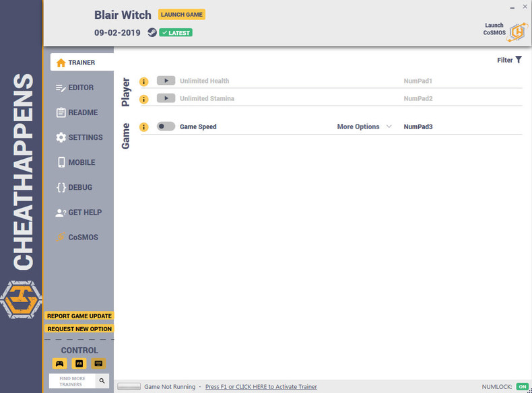This screenshot has height=393, width=532.
Task: Close the trainer window
Action: [525, 7]
